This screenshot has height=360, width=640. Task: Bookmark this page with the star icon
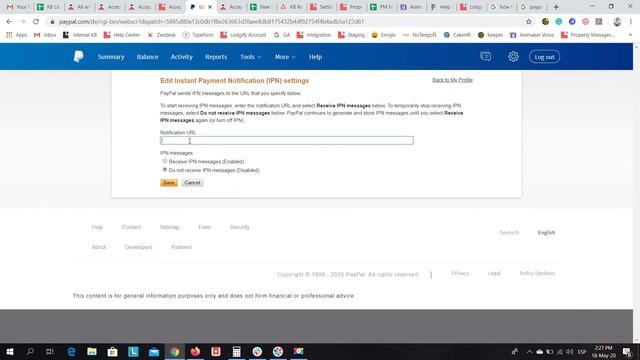(x=529, y=22)
